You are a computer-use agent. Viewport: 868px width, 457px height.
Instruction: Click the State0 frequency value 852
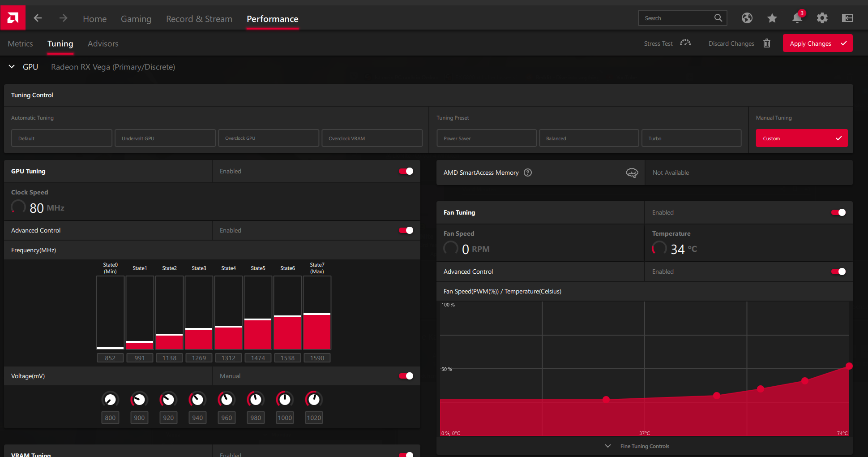click(110, 358)
